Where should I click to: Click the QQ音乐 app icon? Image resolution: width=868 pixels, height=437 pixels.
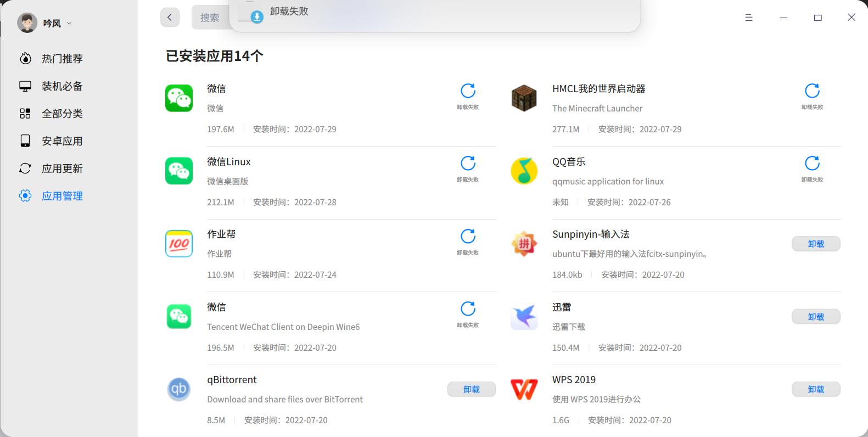pyautogui.click(x=524, y=171)
